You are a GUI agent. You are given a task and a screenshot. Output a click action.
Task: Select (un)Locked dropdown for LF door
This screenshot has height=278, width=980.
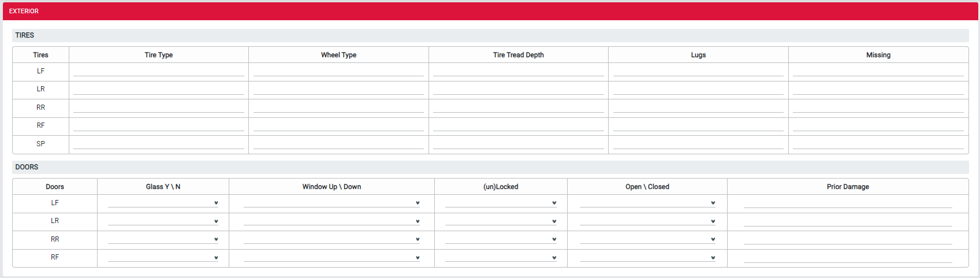[501, 203]
